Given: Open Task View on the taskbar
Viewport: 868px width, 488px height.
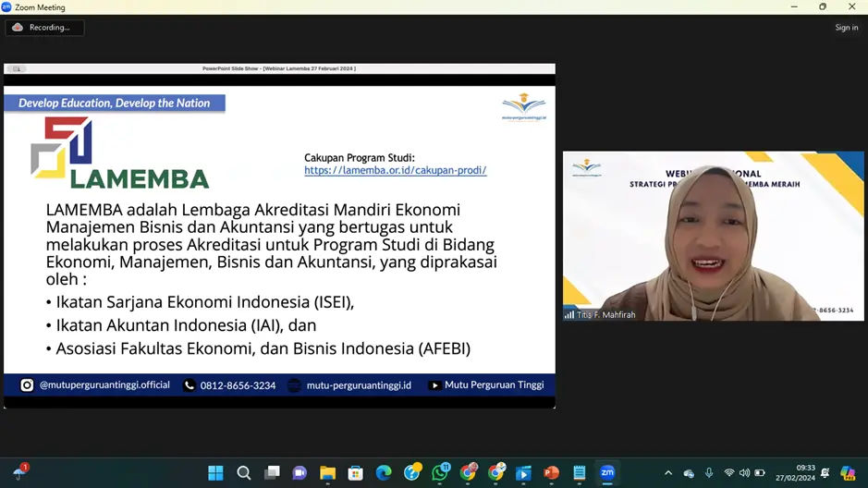Looking at the screenshot, I should (x=272, y=473).
